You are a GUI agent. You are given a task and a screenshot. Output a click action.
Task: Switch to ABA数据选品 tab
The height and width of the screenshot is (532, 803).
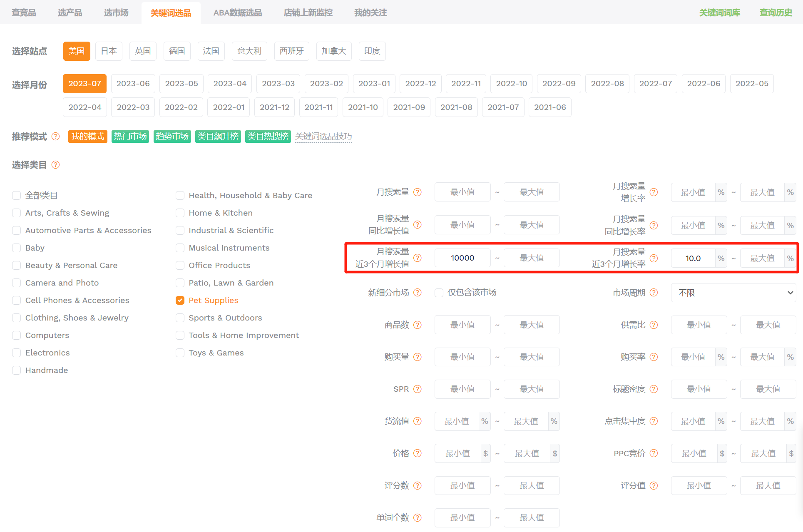coord(238,13)
